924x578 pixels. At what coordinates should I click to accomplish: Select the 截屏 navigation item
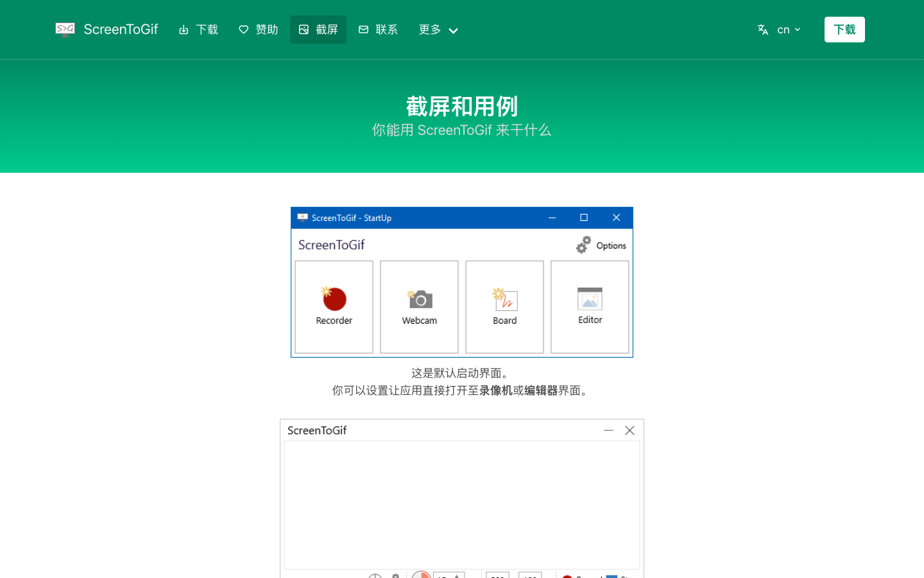[318, 29]
